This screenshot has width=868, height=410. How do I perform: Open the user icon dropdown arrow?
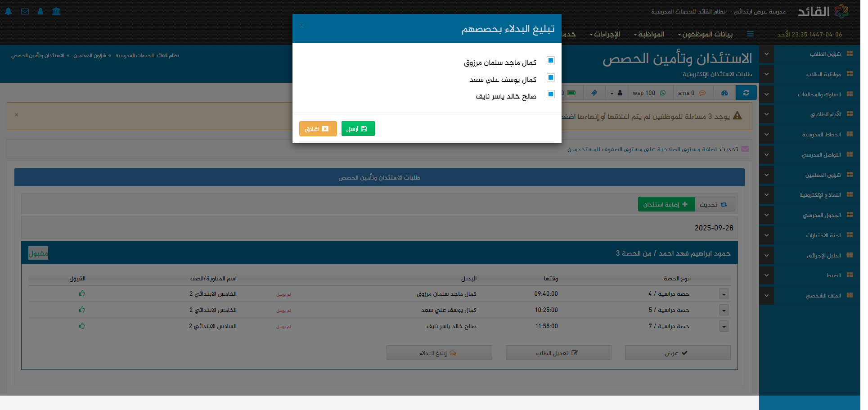(x=612, y=93)
